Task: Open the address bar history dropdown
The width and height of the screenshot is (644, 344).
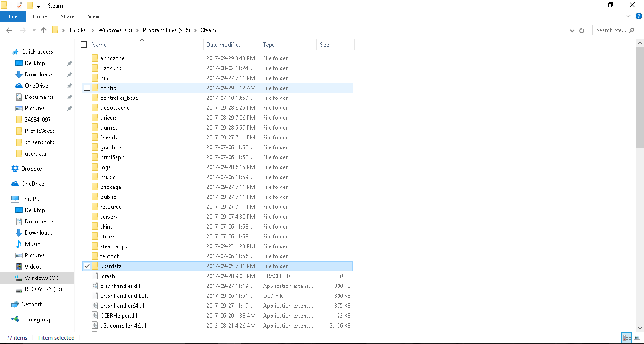Action: [572, 30]
